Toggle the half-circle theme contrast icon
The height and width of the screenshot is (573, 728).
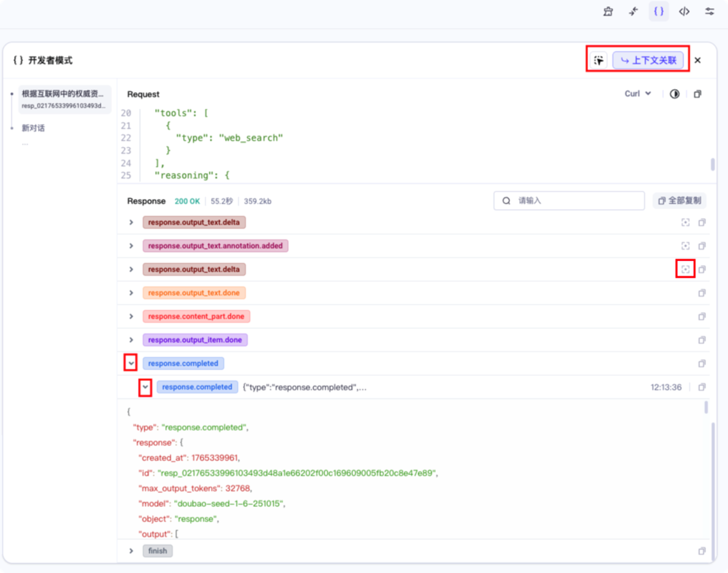click(x=675, y=94)
